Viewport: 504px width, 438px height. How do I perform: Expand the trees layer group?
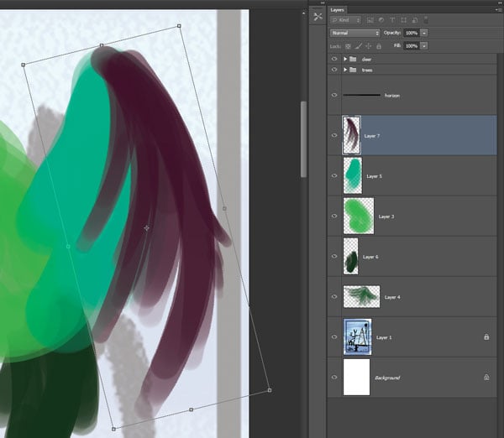point(345,71)
